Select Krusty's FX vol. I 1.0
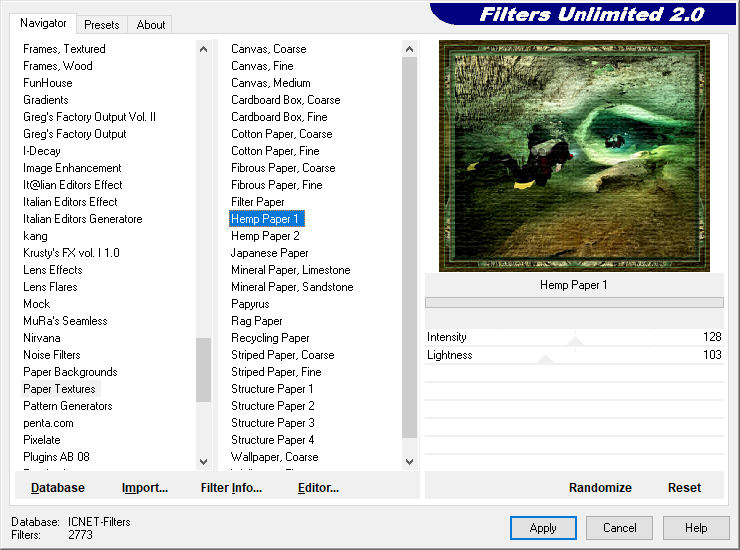Image resolution: width=740 pixels, height=550 pixels. 71,253
